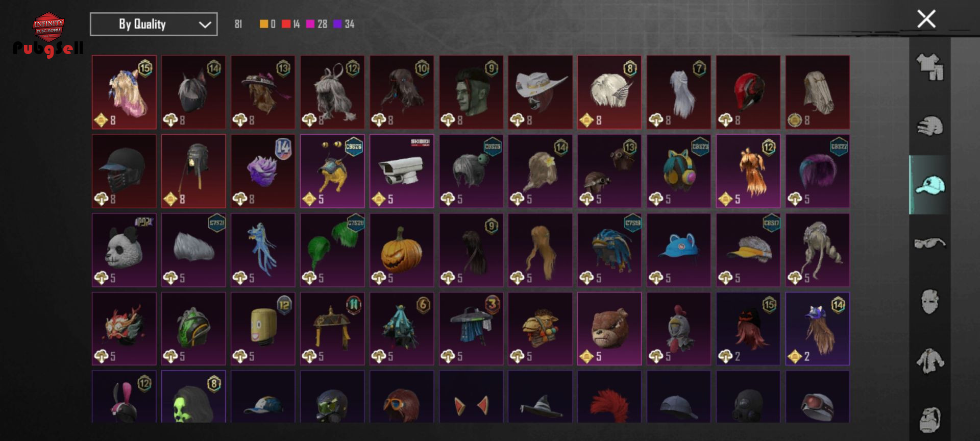980x441 pixels.
Task: Open the By Quality sort dropdown
Action: [154, 24]
